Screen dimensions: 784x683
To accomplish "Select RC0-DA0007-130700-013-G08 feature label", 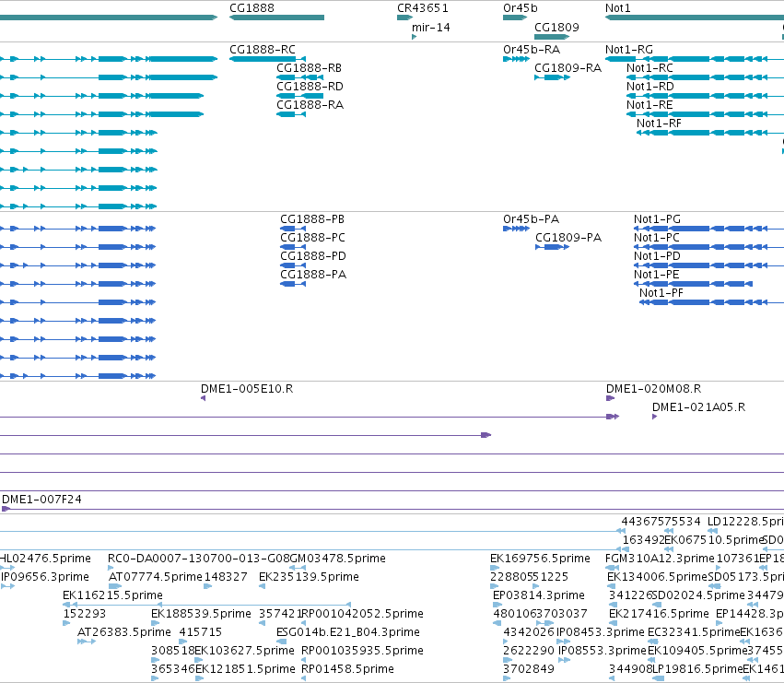I will pyautogui.click(x=198, y=559).
